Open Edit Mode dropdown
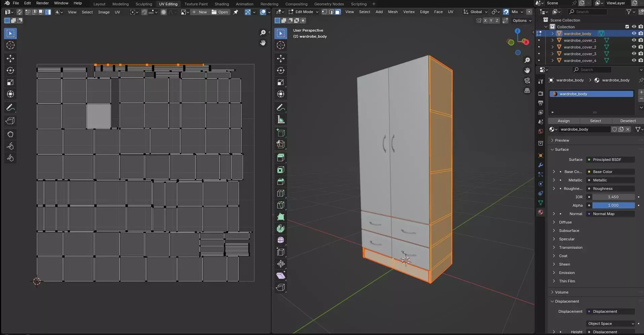 point(303,12)
